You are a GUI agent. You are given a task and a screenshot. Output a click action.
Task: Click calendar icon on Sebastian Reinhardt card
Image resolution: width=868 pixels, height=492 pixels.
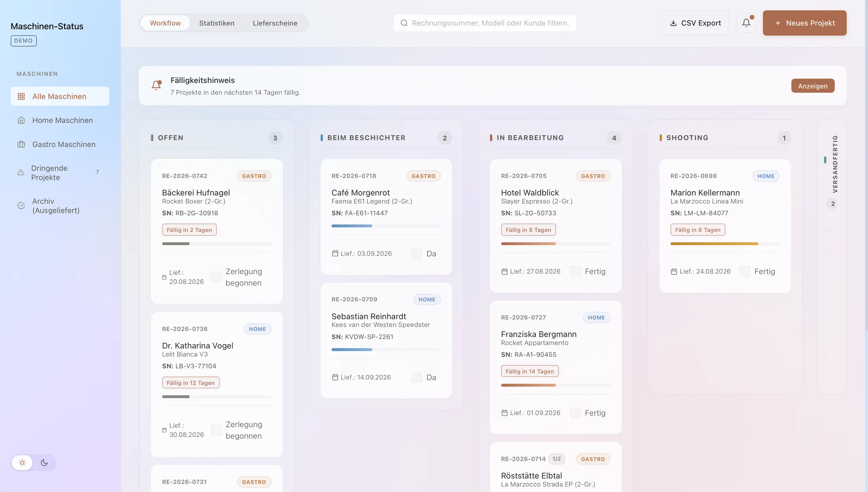tap(335, 377)
